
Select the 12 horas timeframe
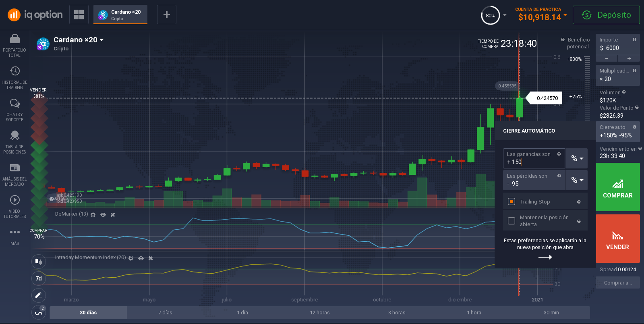(320, 313)
